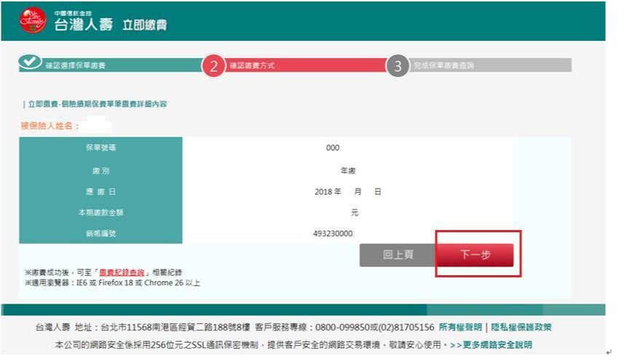This screenshot has width=643, height=364.
Task: Click the 應繳日 row label
Action: [x=100, y=191]
